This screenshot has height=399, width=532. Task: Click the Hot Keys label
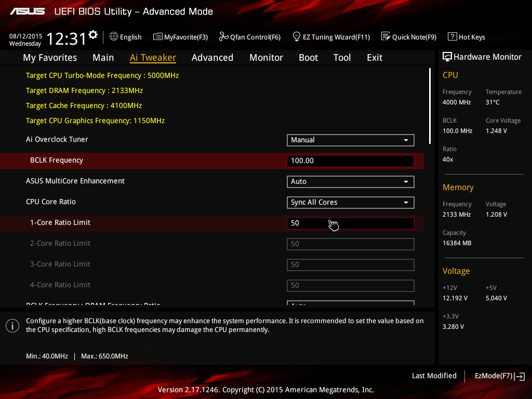click(472, 37)
